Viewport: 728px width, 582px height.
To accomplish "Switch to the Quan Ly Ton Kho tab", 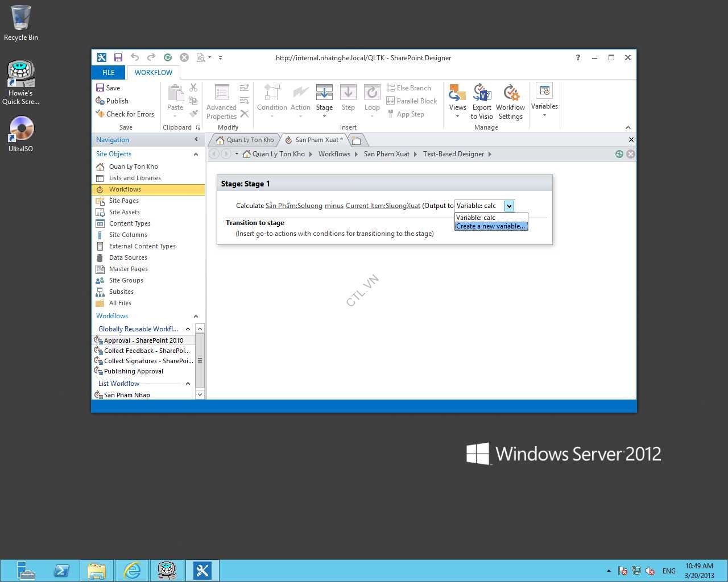I will coord(245,140).
